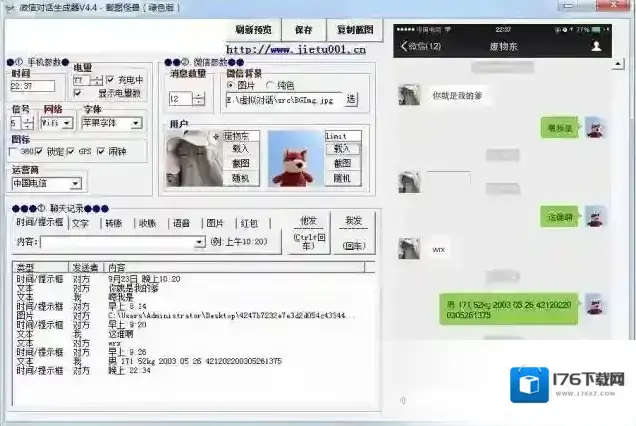Click the 内容 content input box
This screenshot has height=426, width=636.
coord(118,243)
